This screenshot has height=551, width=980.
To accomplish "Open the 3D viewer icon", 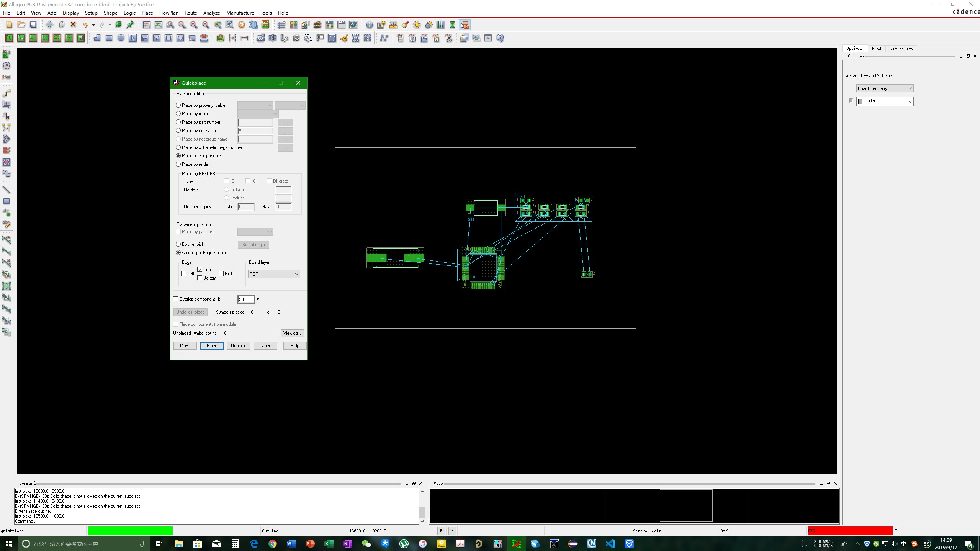I will 253,25.
